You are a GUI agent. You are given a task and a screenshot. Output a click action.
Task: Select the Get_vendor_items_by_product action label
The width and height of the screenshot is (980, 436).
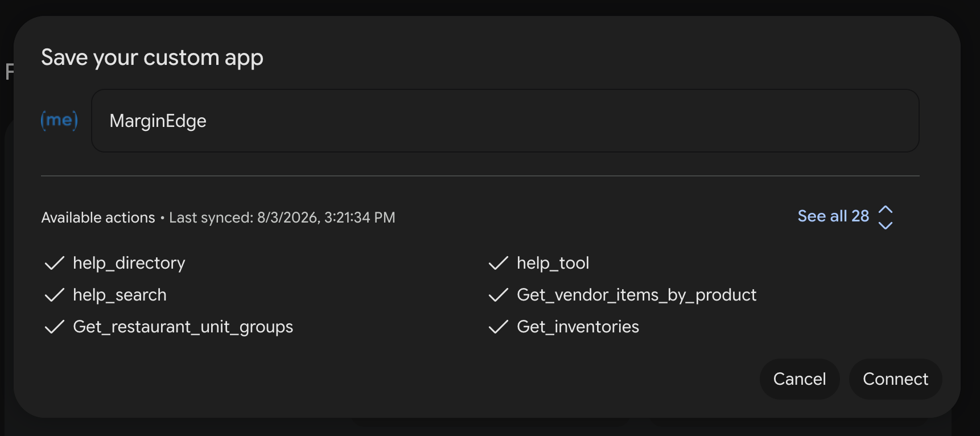tap(636, 295)
